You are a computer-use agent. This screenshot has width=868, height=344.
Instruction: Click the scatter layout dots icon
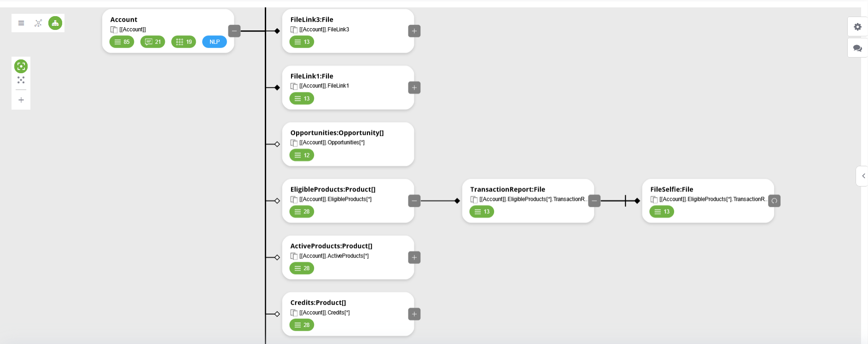(x=21, y=80)
